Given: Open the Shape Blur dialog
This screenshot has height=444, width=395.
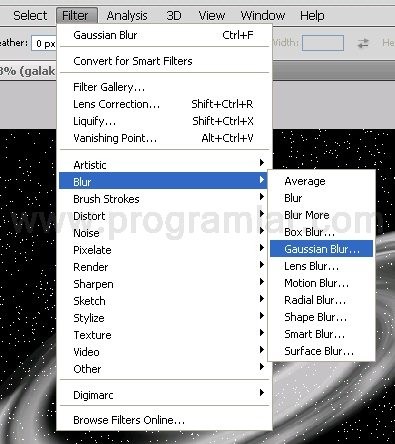Looking at the screenshot, I should (321, 317).
